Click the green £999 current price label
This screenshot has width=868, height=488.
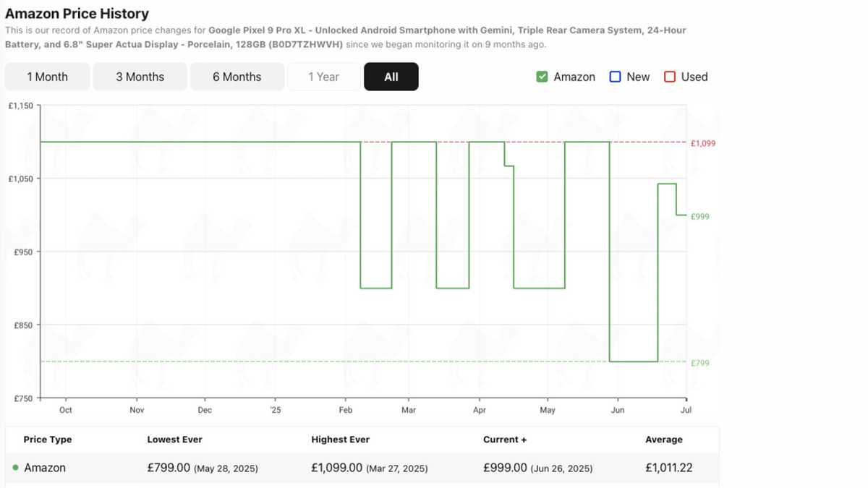click(x=699, y=216)
